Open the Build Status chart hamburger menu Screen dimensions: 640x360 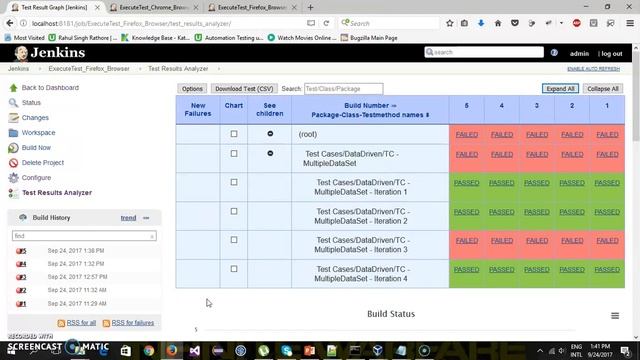pyautogui.click(x=615, y=316)
